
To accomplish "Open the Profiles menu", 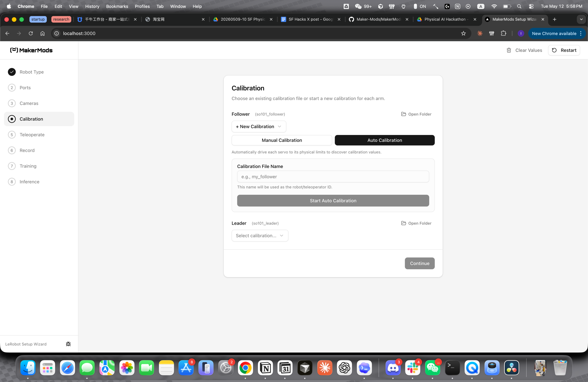I will [142, 6].
